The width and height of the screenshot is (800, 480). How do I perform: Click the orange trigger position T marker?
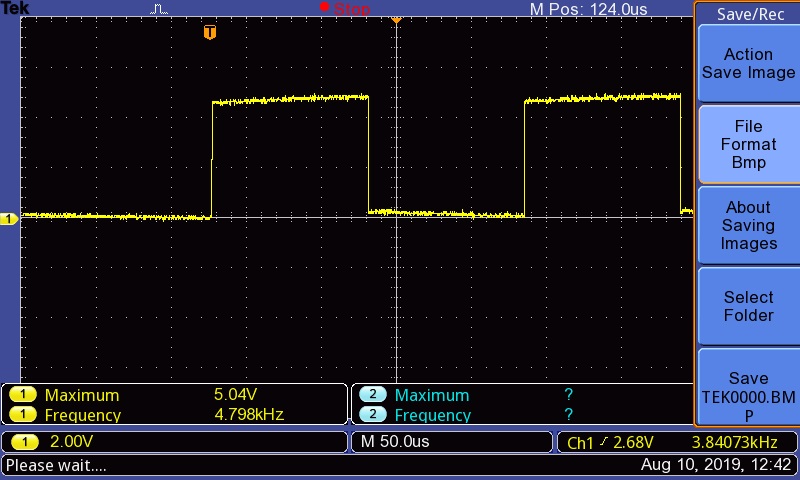[209, 33]
